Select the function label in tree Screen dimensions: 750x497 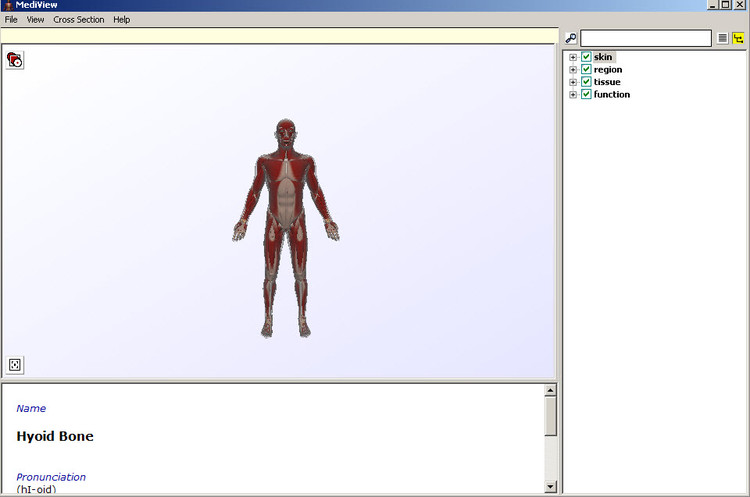click(x=612, y=95)
